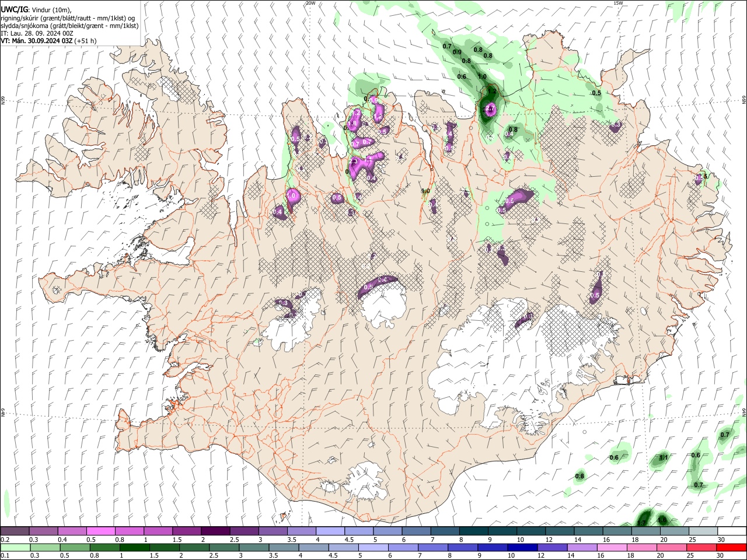This screenshot has width=747, height=560.
Task: Click the 20W longitude label
Action: [x=310, y=3]
